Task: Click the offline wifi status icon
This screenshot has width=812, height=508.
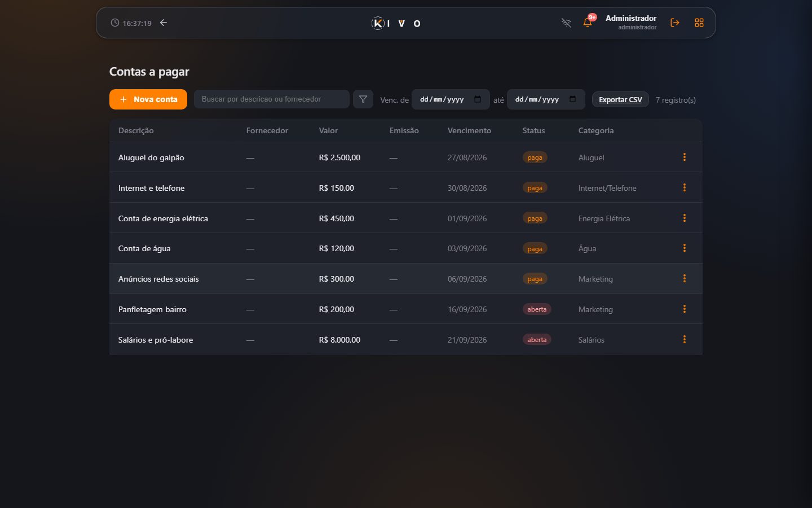Action: pyautogui.click(x=566, y=23)
